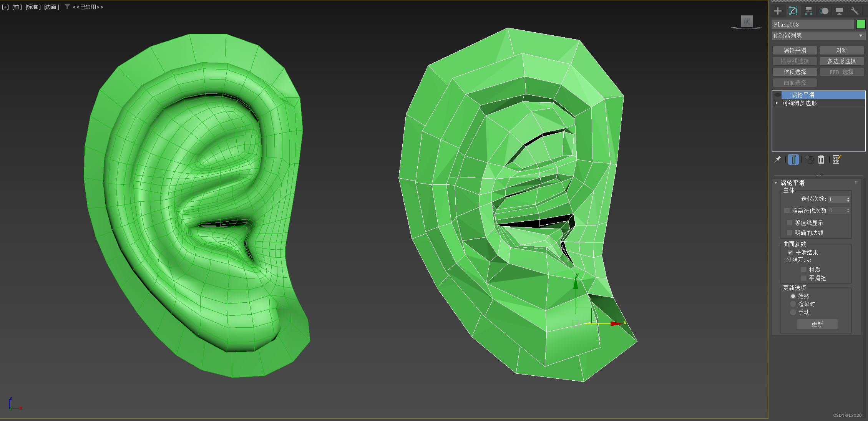This screenshot has width=868, height=421.
Task: Toggle eye icon of 涡轮平滑 modifier
Action: (777, 95)
